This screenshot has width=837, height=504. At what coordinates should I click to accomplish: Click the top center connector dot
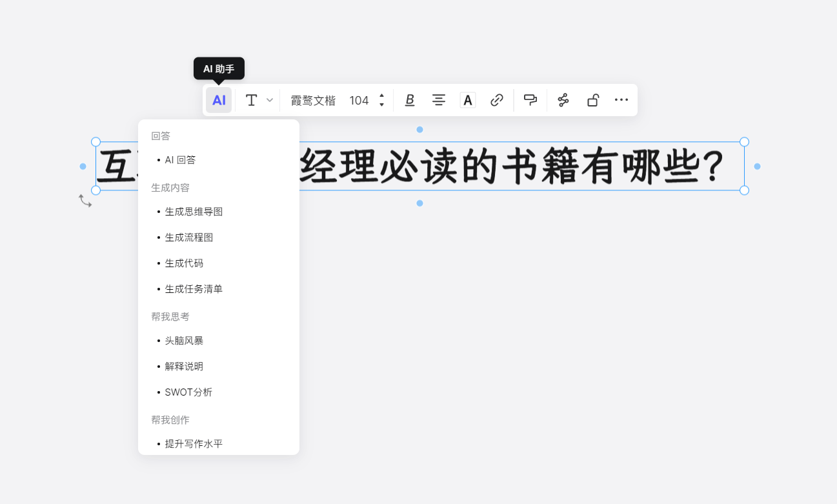pyautogui.click(x=419, y=130)
